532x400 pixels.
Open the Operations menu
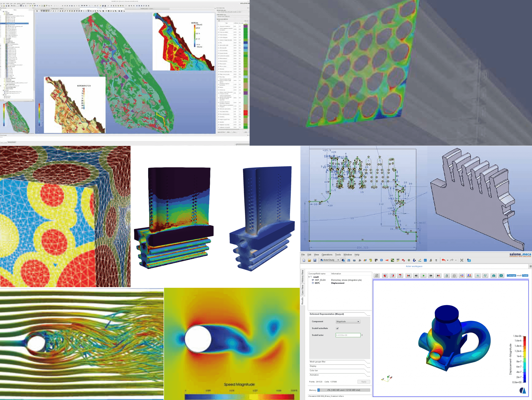coord(327,255)
